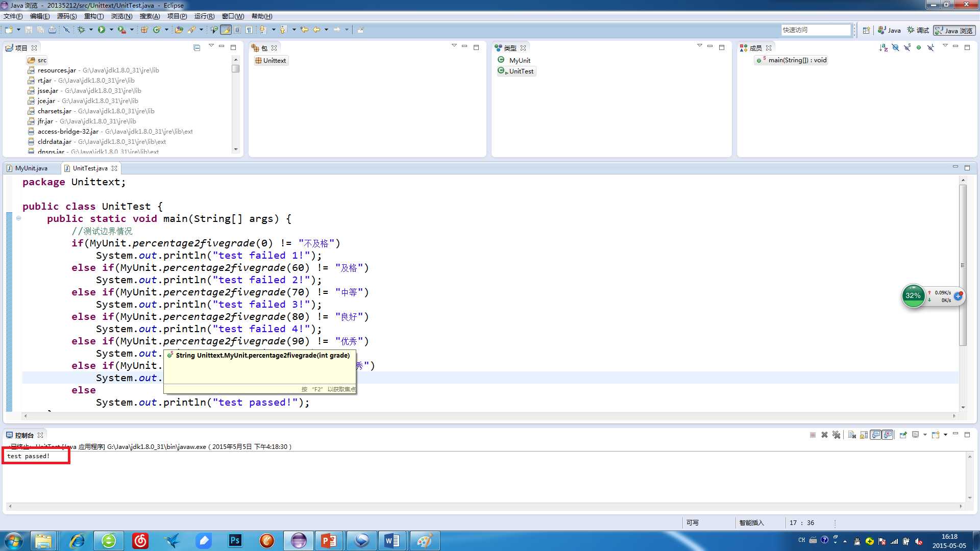Click Remove Launch icon in console
980x551 pixels.
point(824,435)
